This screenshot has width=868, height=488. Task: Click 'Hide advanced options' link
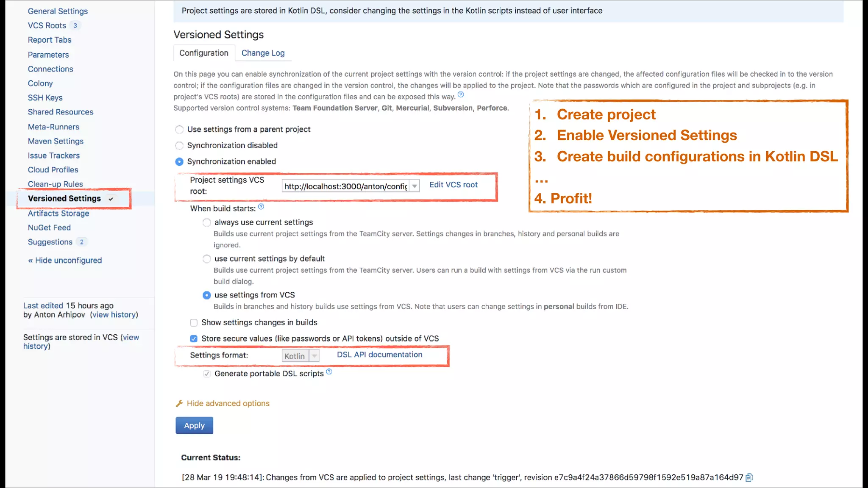pyautogui.click(x=228, y=403)
